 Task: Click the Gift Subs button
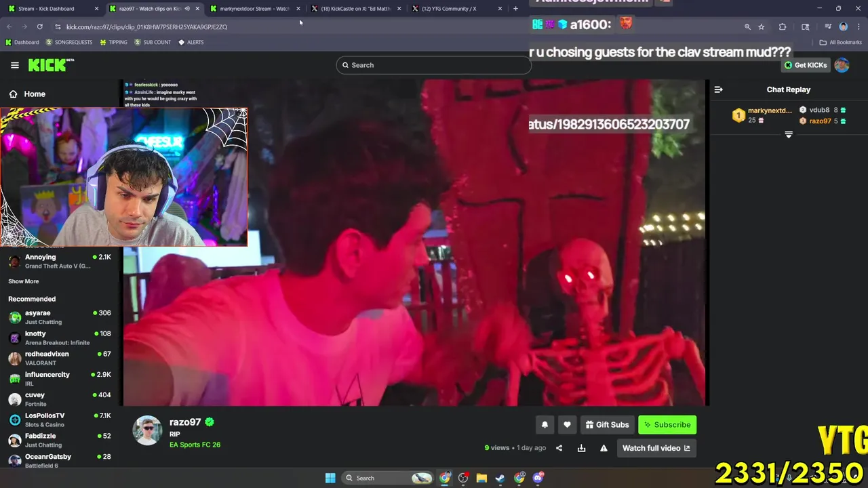click(x=607, y=425)
